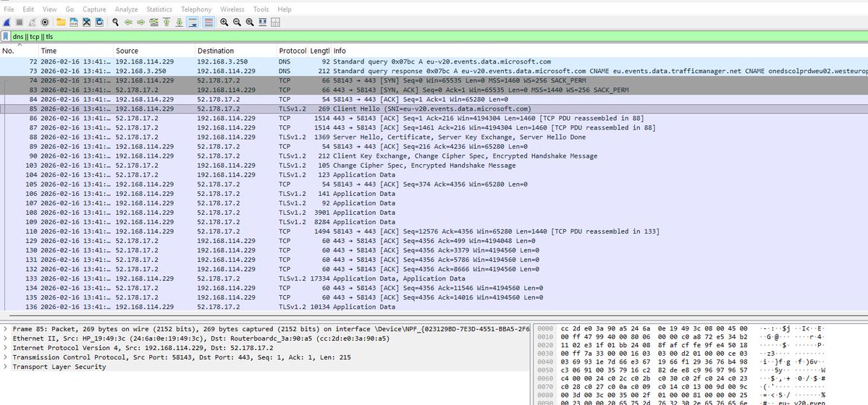The height and width of the screenshot is (405, 868).
Task: Select packet 133 Application Data, Application Data
Action: click(x=434, y=278)
